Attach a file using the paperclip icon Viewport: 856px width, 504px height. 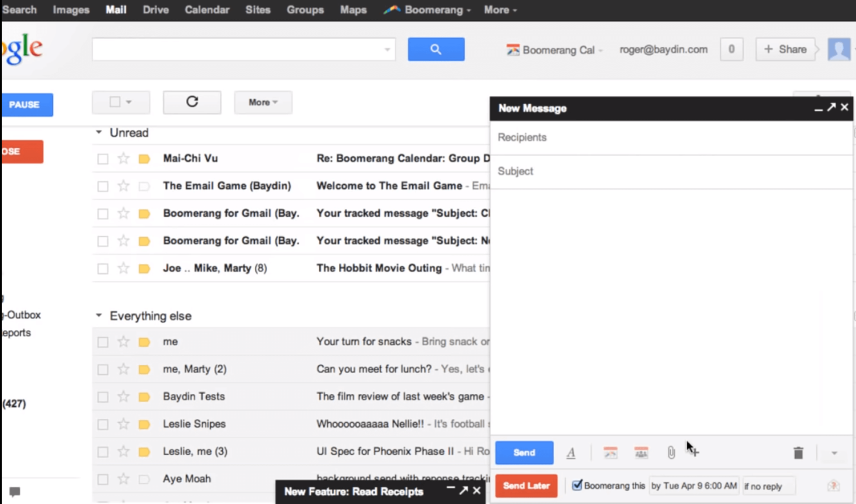tap(670, 453)
